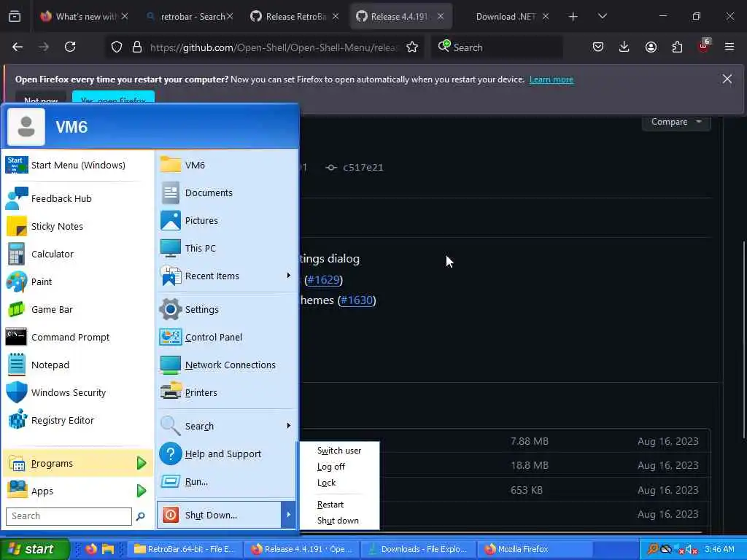Open the Run... dialog
The height and width of the screenshot is (560, 747).
pos(227,481)
